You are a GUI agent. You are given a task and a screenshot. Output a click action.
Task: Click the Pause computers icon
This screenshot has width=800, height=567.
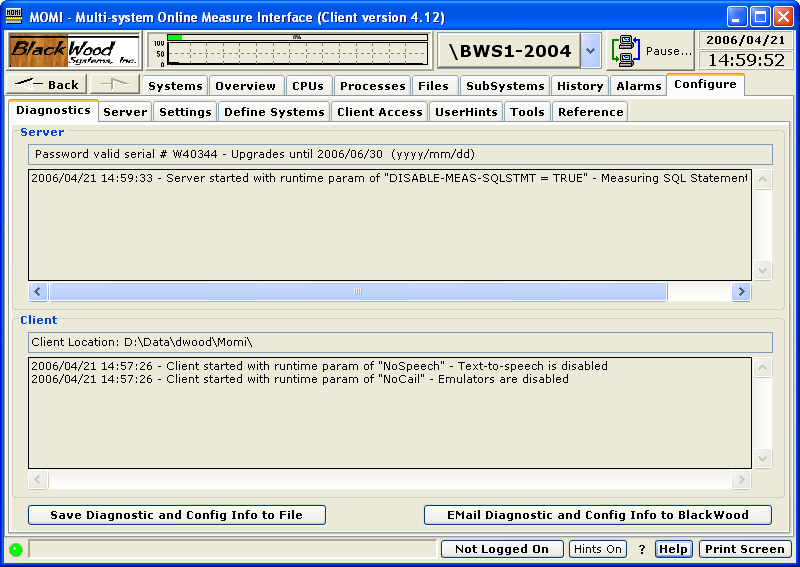626,51
